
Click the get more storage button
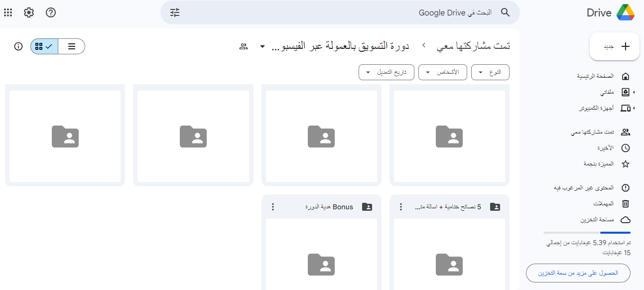(578, 273)
